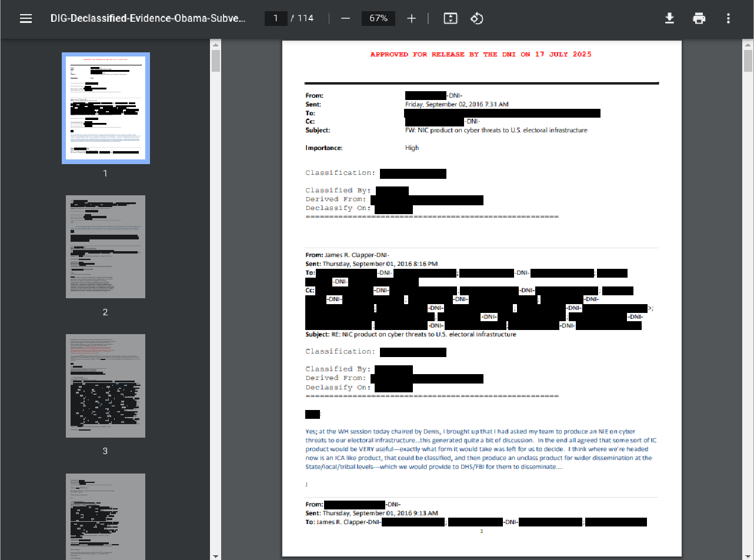Click the total pages '/ 114' text
This screenshot has height=560, width=754.
[302, 18]
